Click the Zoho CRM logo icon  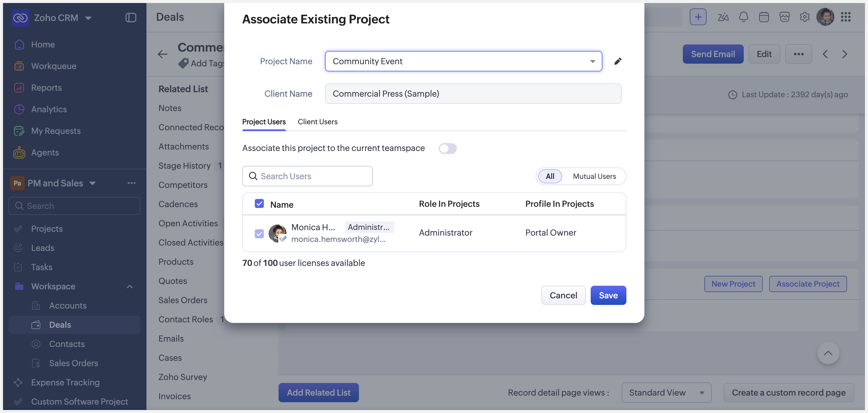click(20, 17)
